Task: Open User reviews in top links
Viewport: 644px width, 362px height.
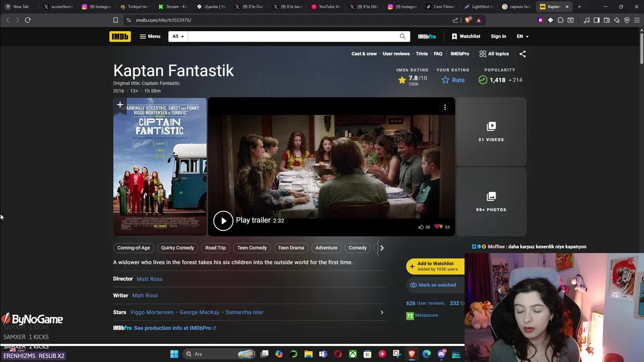Action: click(396, 54)
